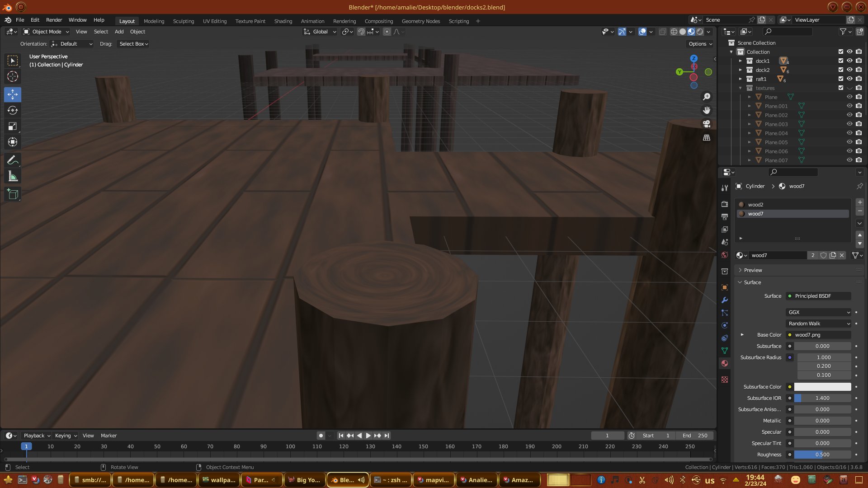The width and height of the screenshot is (868, 488).
Task: Select the Annotate pencil tool
Action: [13, 160]
